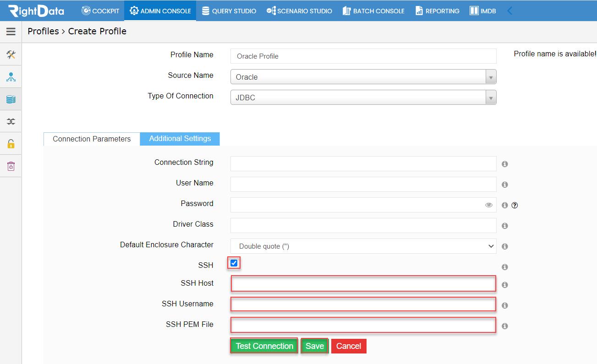The image size is (597, 364).
Task: Click the recycle bin sidebar icon
Action: (11, 166)
